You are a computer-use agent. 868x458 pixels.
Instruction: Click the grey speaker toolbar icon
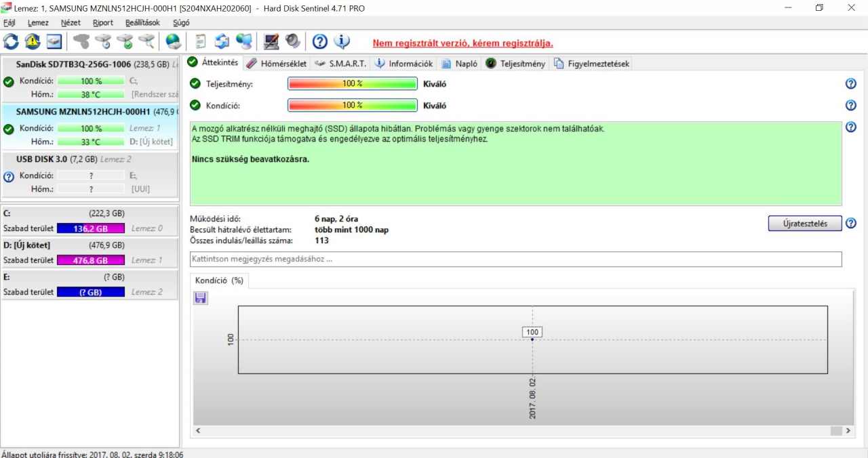(x=293, y=42)
